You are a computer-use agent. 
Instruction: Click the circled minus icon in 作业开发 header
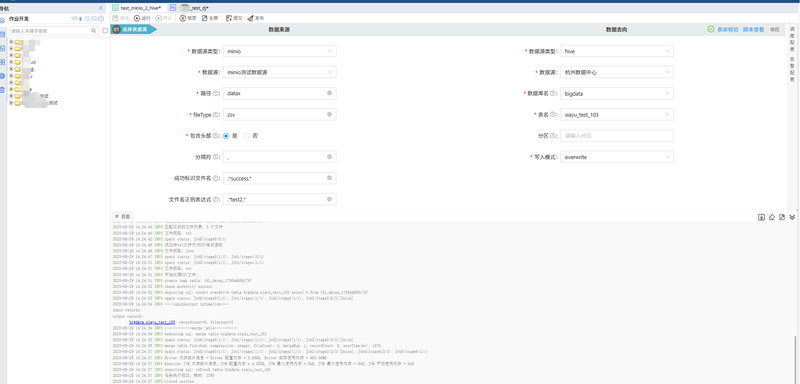(x=101, y=18)
